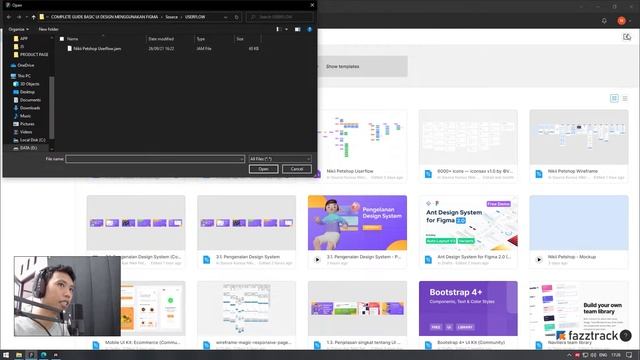Open File Explorer from the taskbar
The image size is (640, 360).
coord(19,355)
